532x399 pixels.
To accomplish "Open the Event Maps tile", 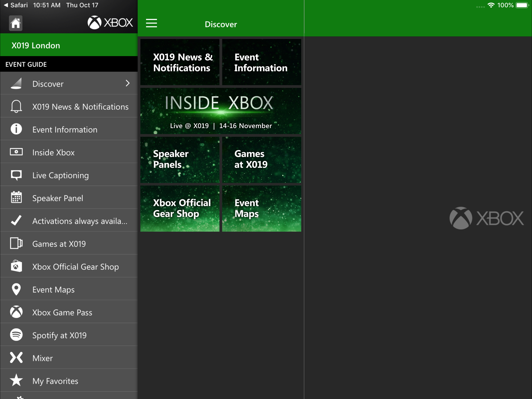I will click(262, 209).
